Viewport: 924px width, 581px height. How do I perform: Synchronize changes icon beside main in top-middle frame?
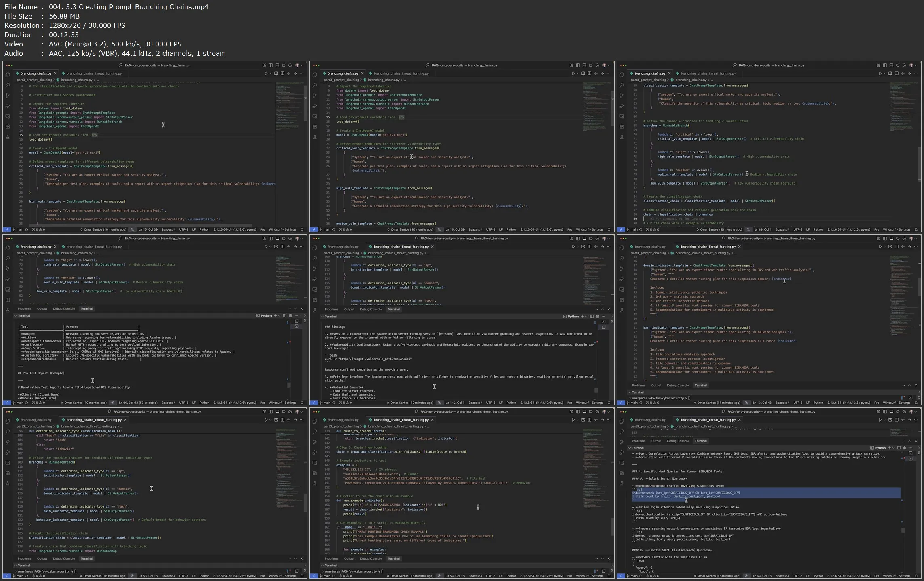coord(334,229)
